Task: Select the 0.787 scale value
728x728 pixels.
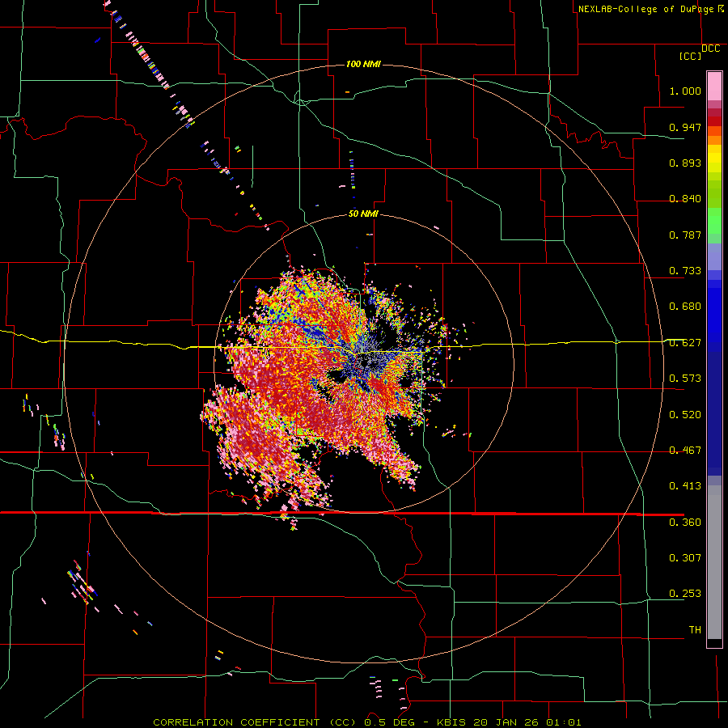Action: click(685, 235)
